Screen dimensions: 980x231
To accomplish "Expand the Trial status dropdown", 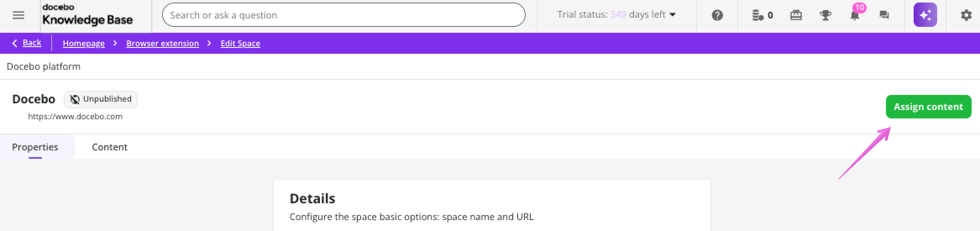I will point(616,15).
